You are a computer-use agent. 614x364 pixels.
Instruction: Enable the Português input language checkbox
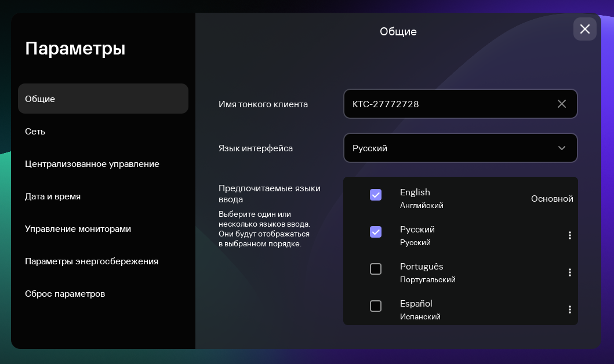point(376,269)
